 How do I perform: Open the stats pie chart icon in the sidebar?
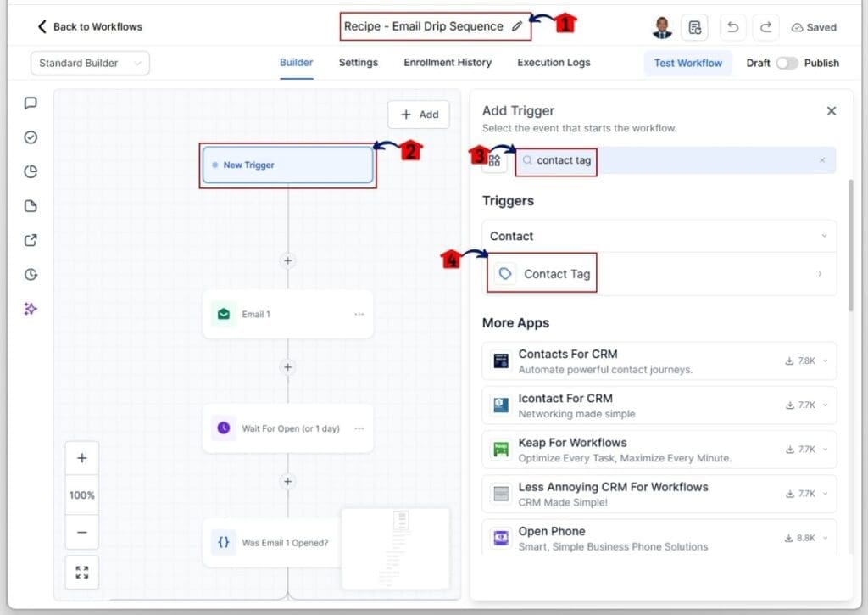tap(31, 171)
